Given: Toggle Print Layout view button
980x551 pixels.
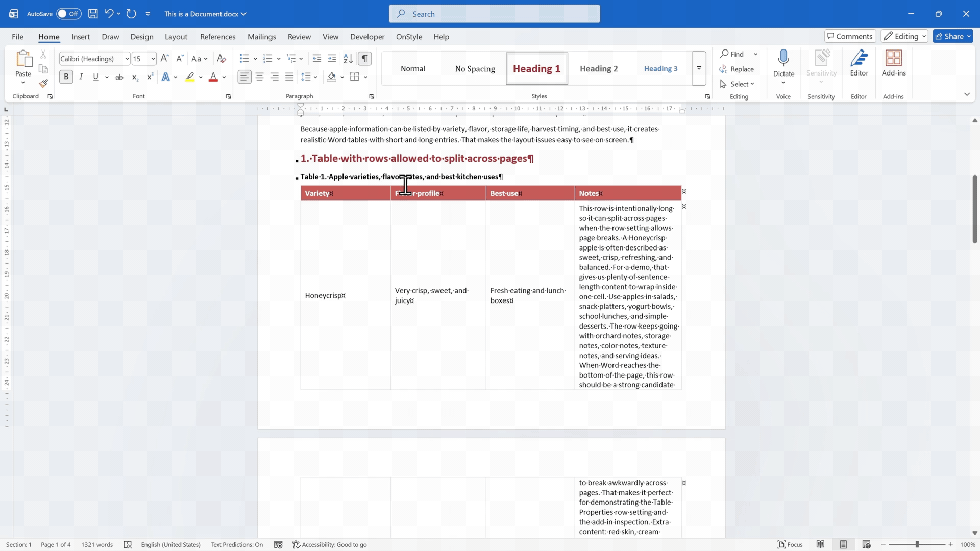Looking at the screenshot, I should tap(843, 544).
